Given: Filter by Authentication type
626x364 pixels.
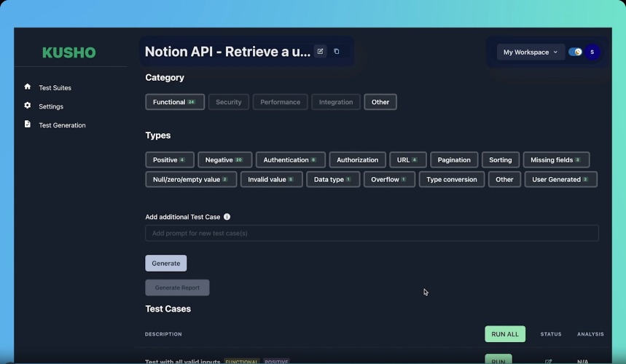Looking at the screenshot, I should click(291, 160).
